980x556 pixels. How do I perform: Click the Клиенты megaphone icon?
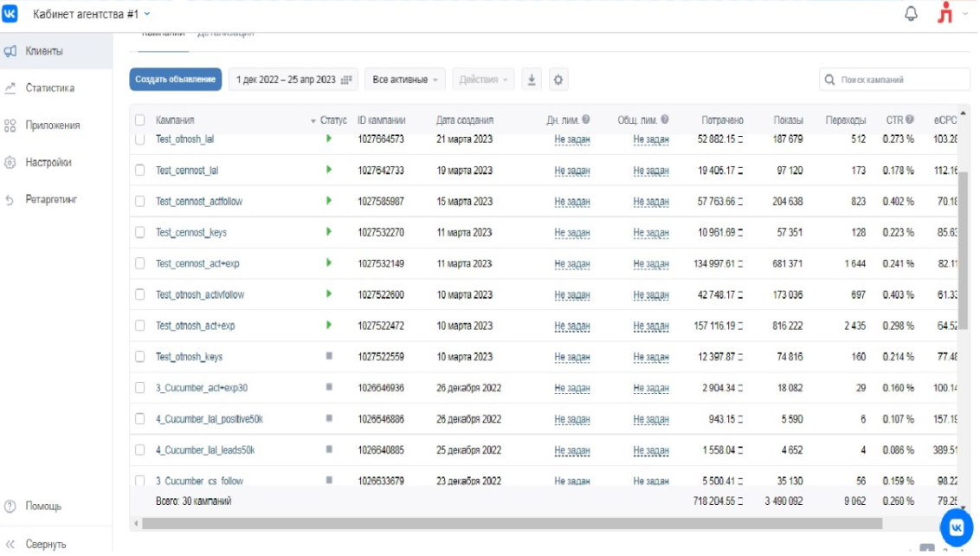pyautogui.click(x=10, y=51)
